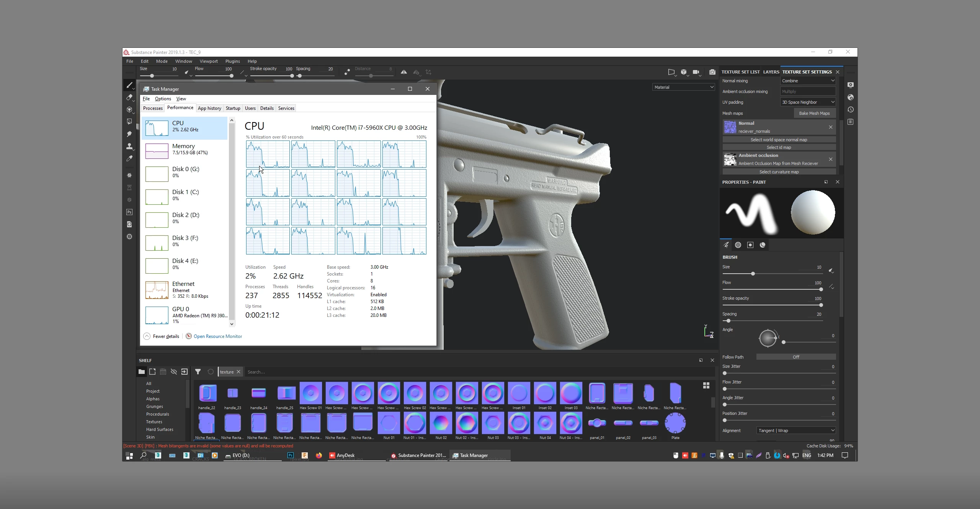
Task: Select the Polygon Fill tool
Action: (x=129, y=122)
